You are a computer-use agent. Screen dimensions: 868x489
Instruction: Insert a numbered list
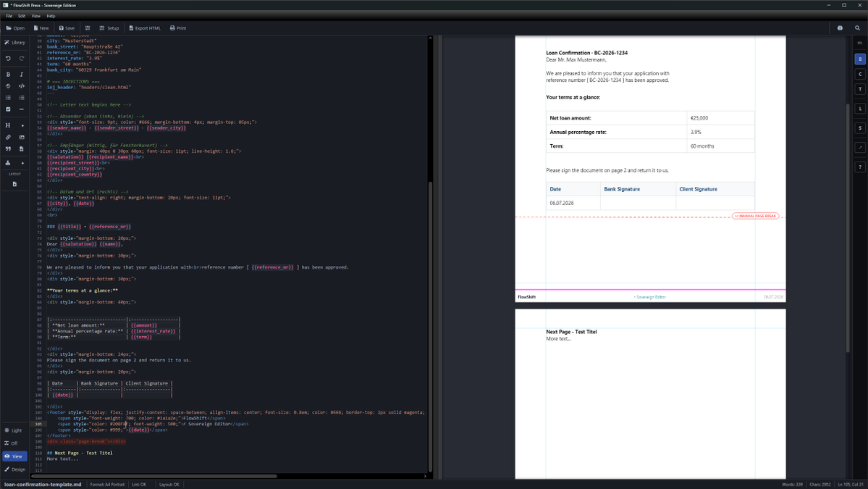(x=22, y=98)
